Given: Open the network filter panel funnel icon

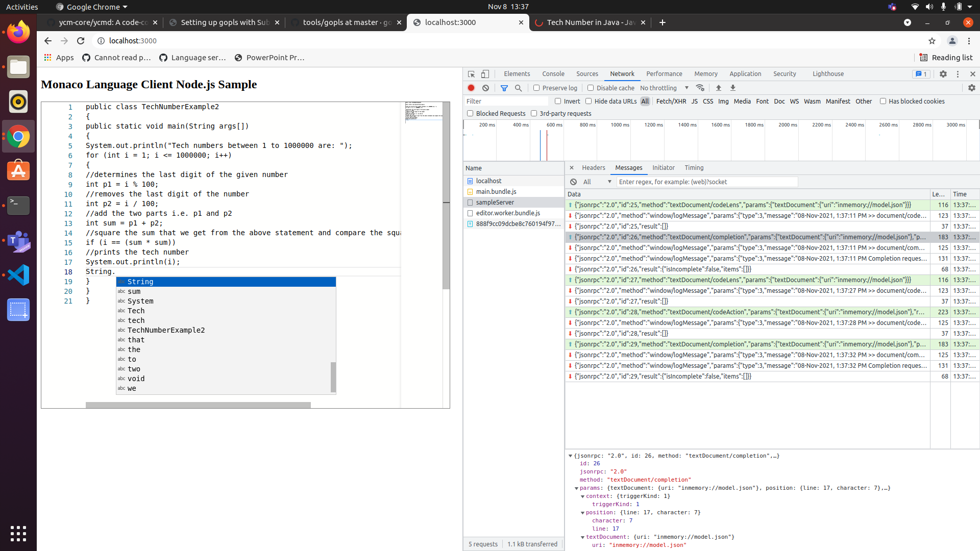Looking at the screenshot, I should pyautogui.click(x=504, y=88).
